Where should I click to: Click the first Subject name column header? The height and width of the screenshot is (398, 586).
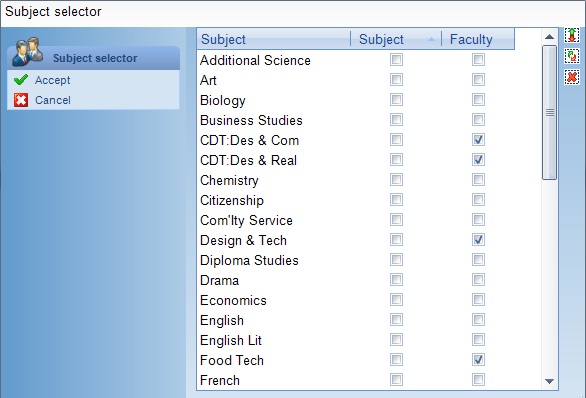tap(274, 39)
